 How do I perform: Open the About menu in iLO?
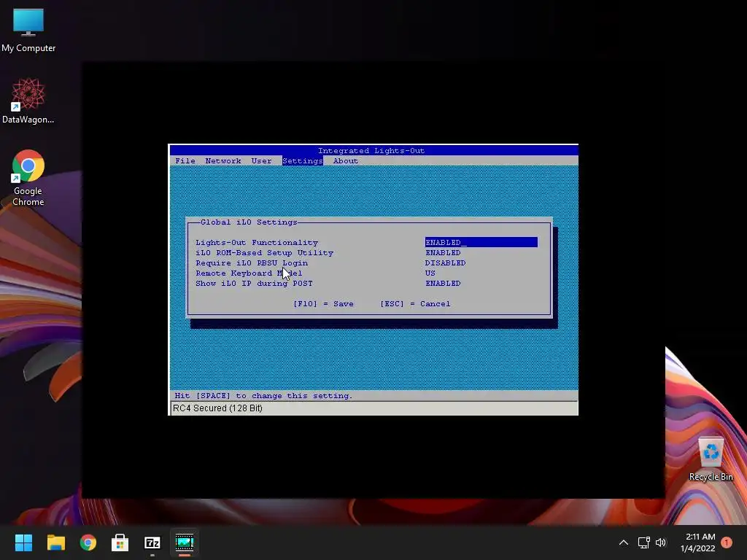tap(346, 161)
